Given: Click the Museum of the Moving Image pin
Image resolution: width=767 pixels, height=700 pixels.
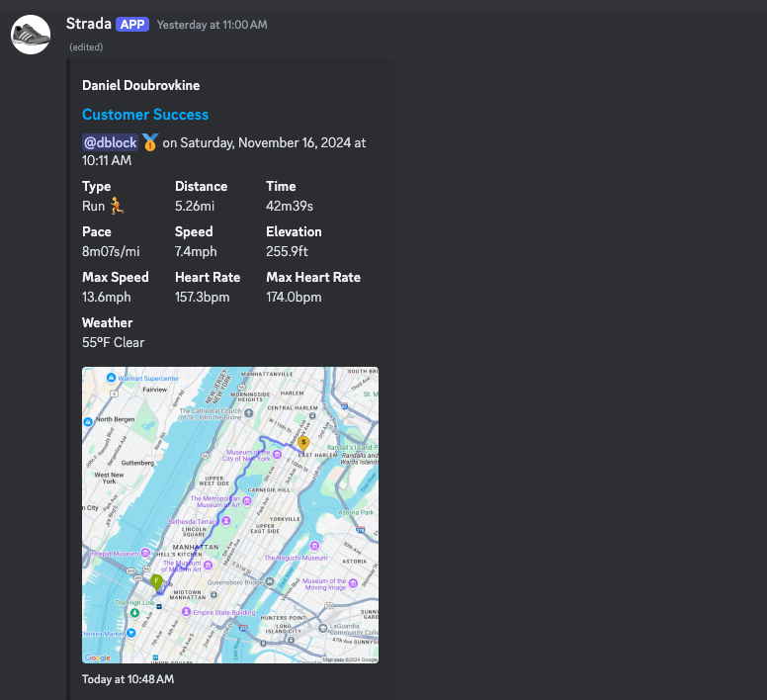Looking at the screenshot, I should 353,583.
